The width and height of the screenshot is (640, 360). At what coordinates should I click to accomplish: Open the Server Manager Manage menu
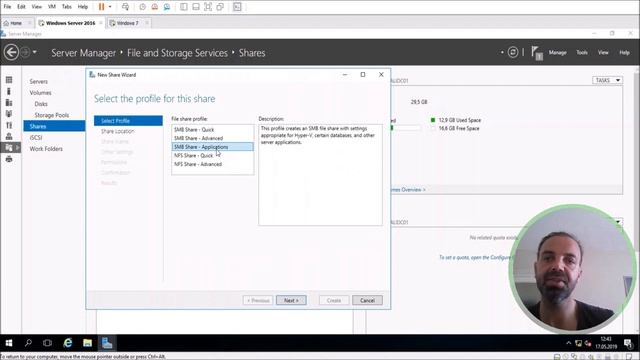(558, 52)
